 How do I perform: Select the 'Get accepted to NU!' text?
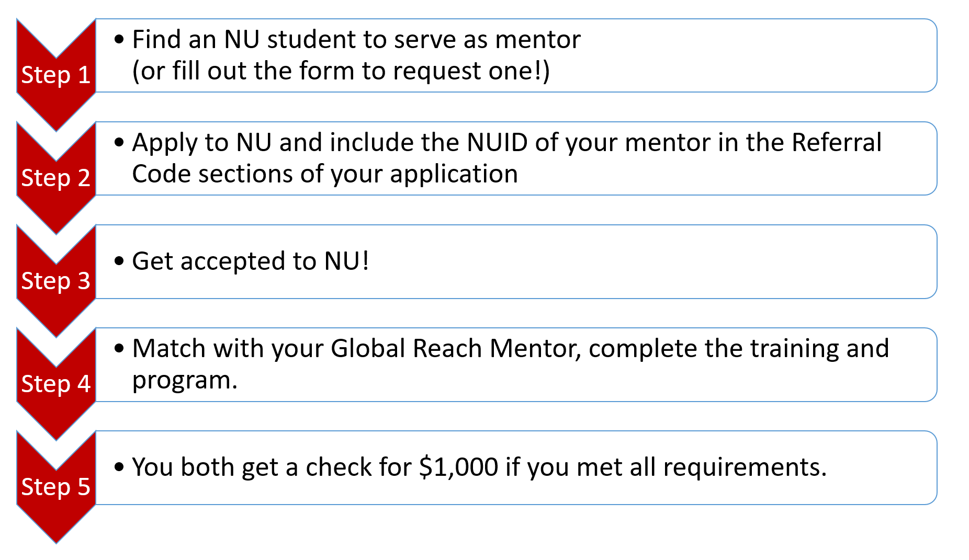(x=251, y=261)
